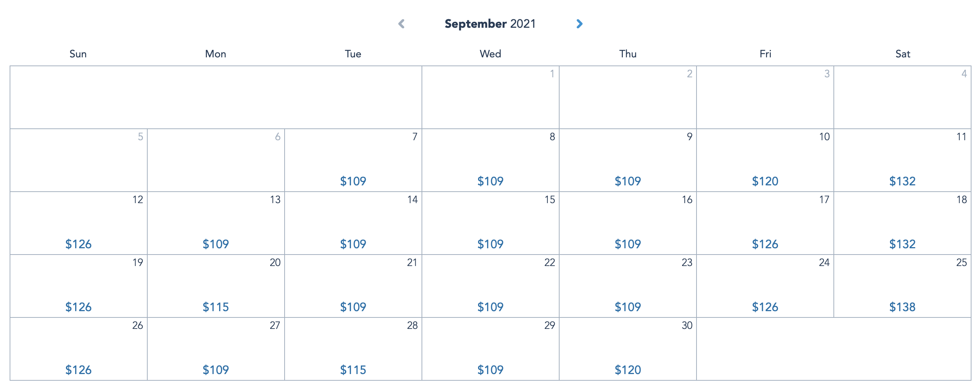Go to previous month with left chevron
Viewport: 980px width, 387px height.
pos(401,24)
